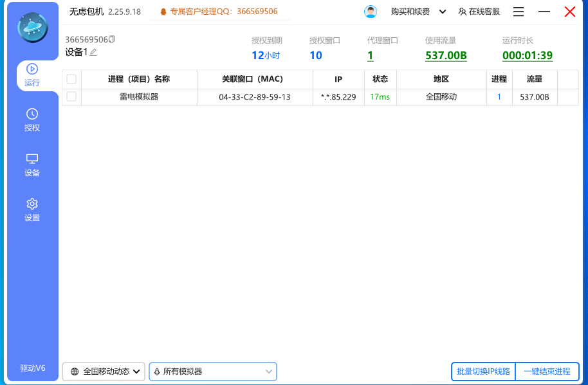Image resolution: width=588 pixels, height=385 pixels.
Task: Open the user avatar profile icon
Action: 371,12
